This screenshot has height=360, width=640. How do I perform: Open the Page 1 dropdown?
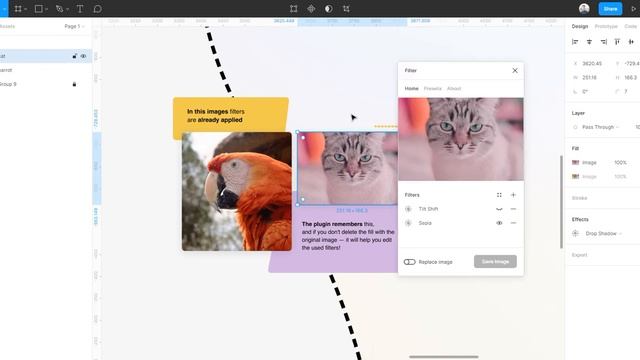pos(74,26)
